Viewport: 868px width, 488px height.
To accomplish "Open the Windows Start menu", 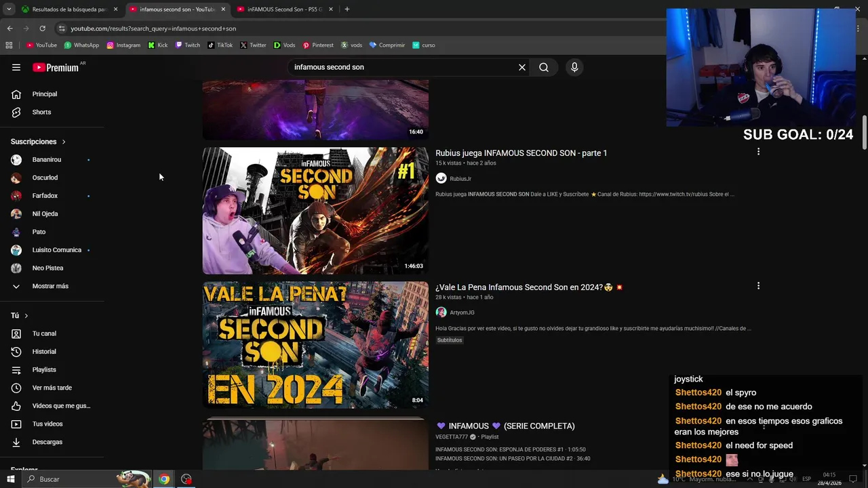I will click(10, 479).
